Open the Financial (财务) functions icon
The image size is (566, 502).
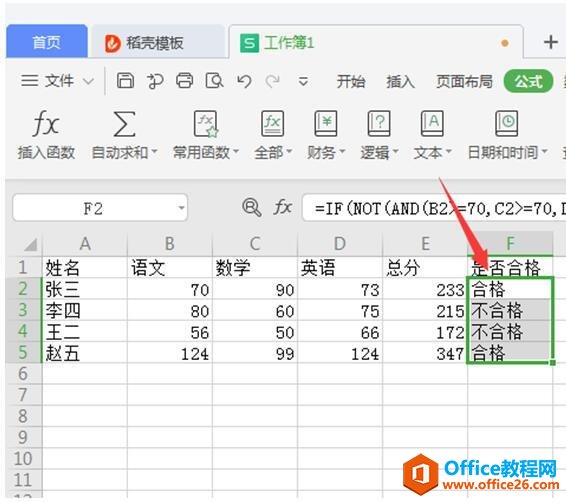[326, 124]
